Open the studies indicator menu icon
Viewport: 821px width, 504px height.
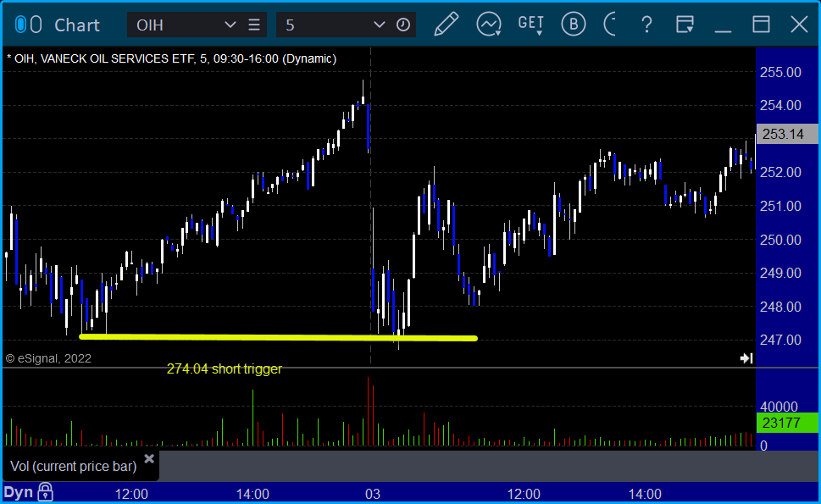coord(489,25)
